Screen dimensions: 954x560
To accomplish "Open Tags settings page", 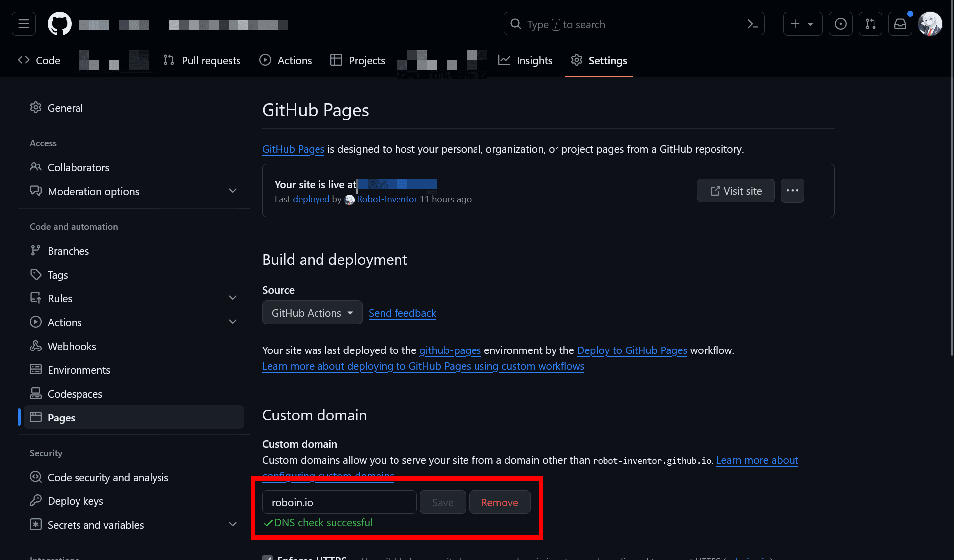I will [x=134, y=275].
